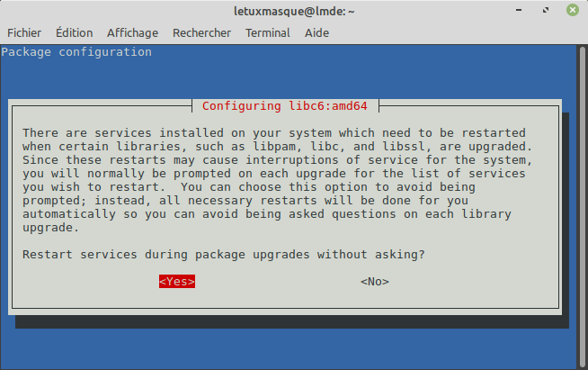This screenshot has height=370, width=588.
Task: Open the Affichage menu
Action: point(132,32)
